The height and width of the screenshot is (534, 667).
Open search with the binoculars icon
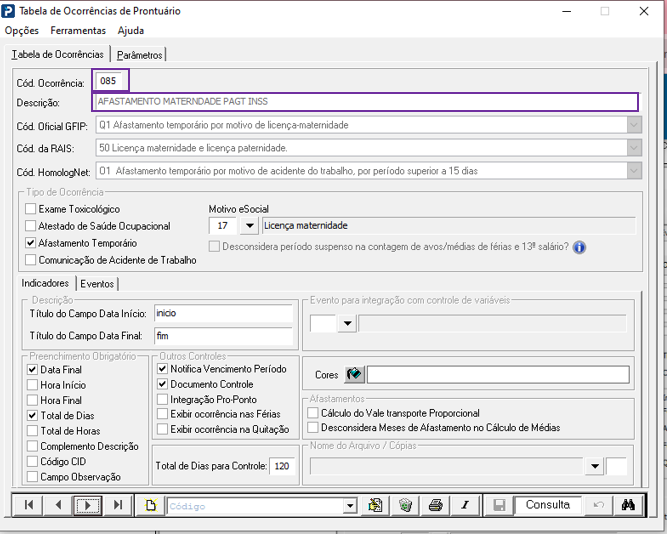628,505
